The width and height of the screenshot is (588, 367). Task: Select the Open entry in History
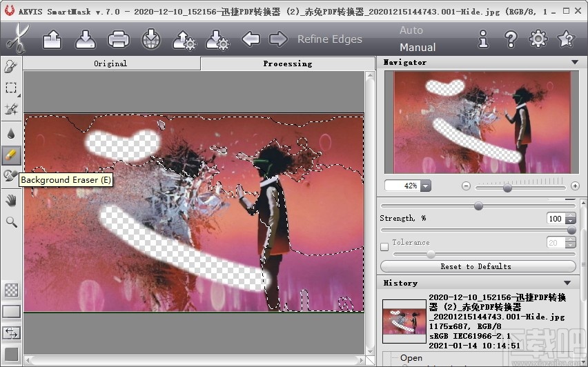[411, 358]
